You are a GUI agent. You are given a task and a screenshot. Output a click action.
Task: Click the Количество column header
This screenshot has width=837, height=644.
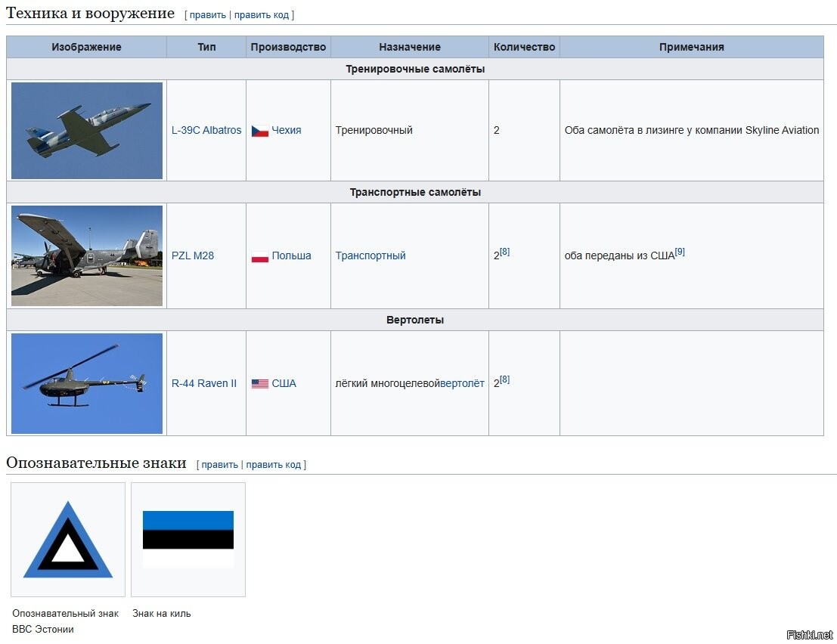coord(524,47)
